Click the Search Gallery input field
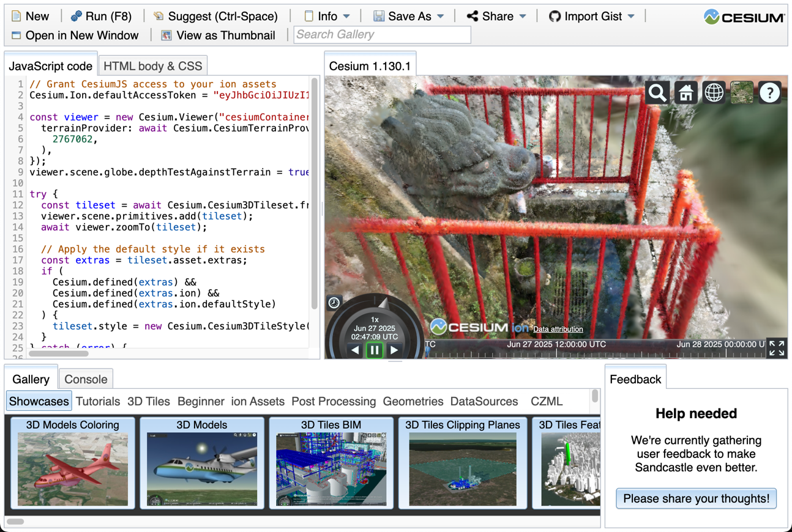Screen dimensions: 792x532 click(382, 35)
